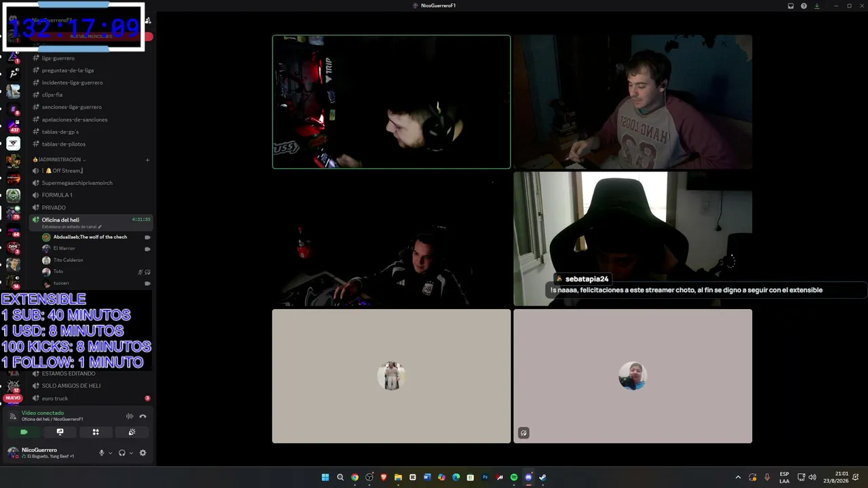Open Discord help icon in title bar
This screenshot has width=868, height=488.
[x=804, y=6]
